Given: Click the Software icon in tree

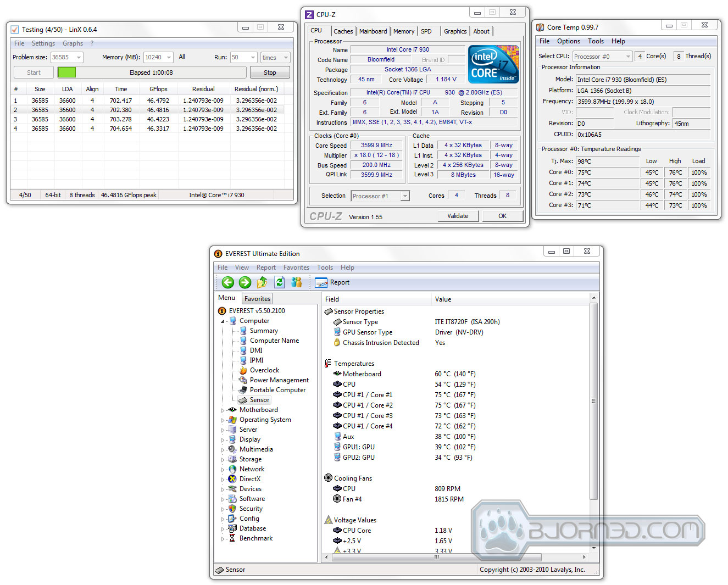Looking at the screenshot, I should click(232, 499).
